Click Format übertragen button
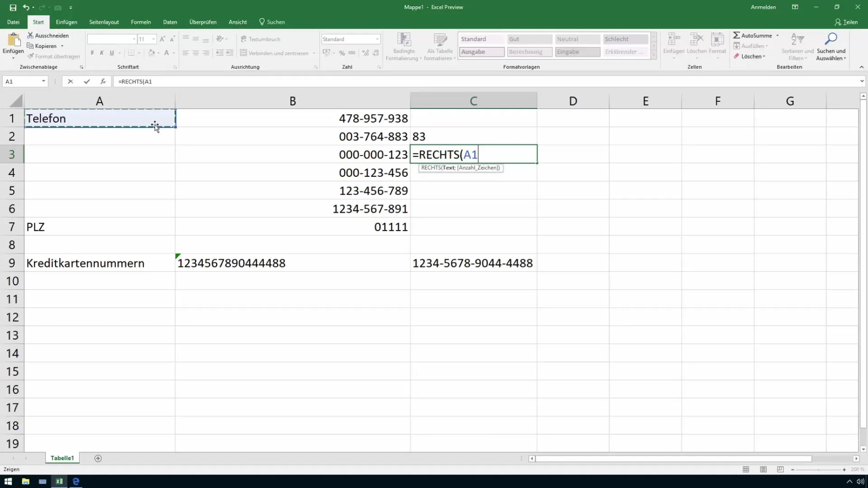 pyautogui.click(x=53, y=56)
